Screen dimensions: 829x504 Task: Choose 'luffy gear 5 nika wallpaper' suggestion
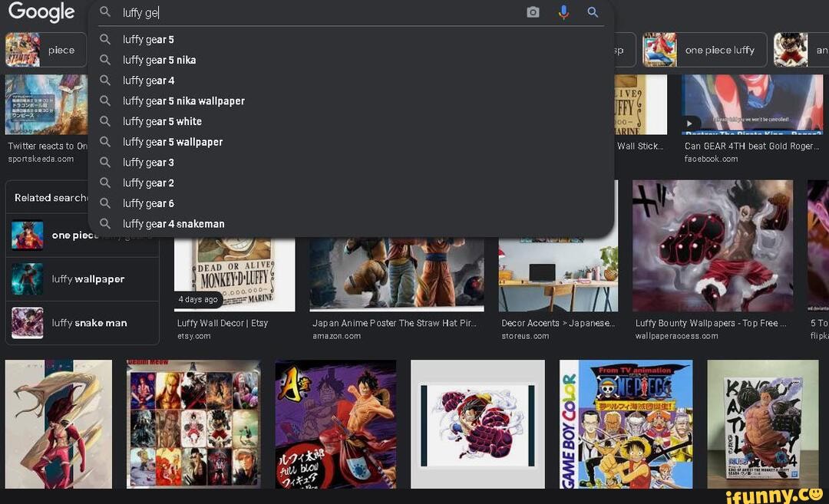coord(184,101)
